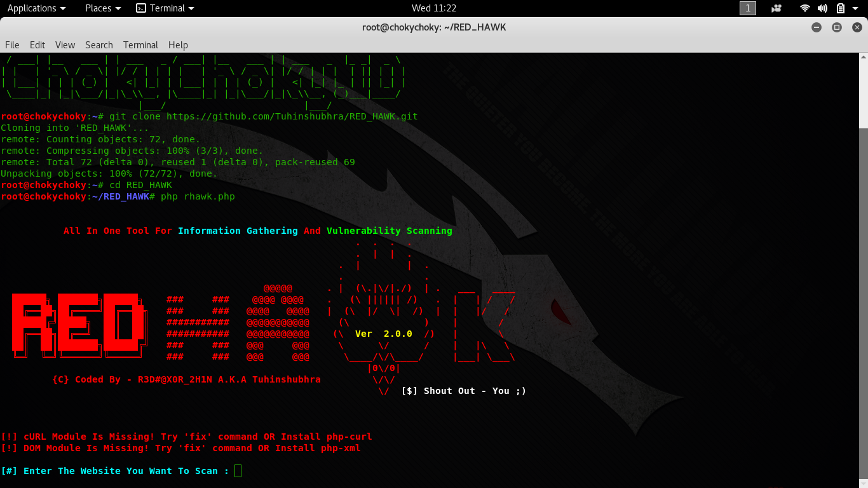Open the Wi-Fi network status icon
The width and height of the screenshot is (868, 488).
[x=805, y=8]
